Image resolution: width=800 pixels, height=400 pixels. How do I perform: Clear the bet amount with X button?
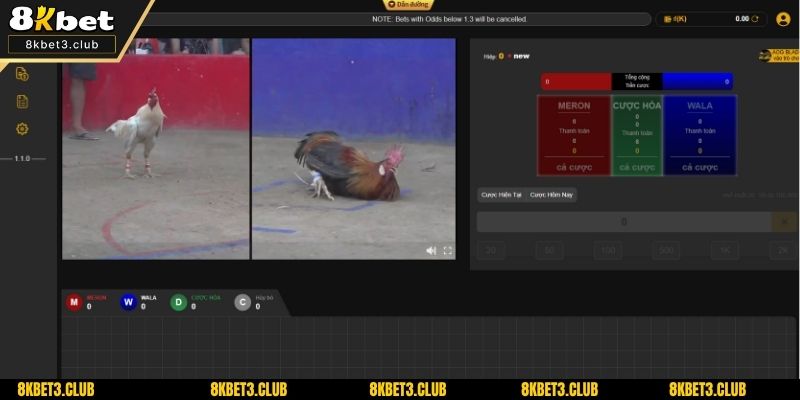(783, 222)
